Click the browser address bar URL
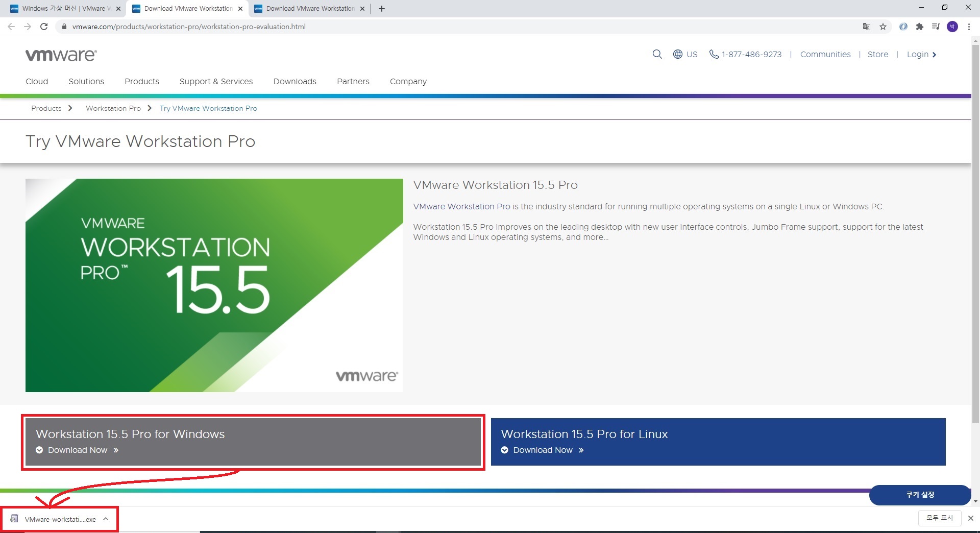Viewport: 980px width, 533px height. 189,27
